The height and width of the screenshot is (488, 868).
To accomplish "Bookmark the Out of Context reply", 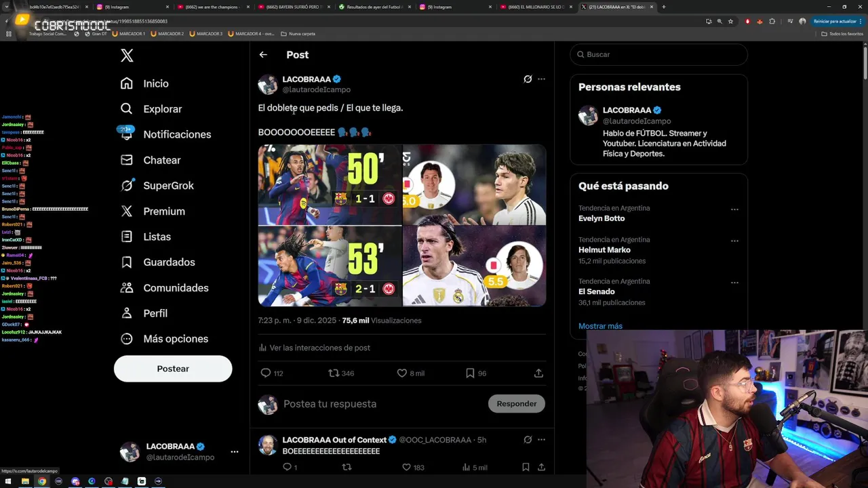I will (526, 467).
